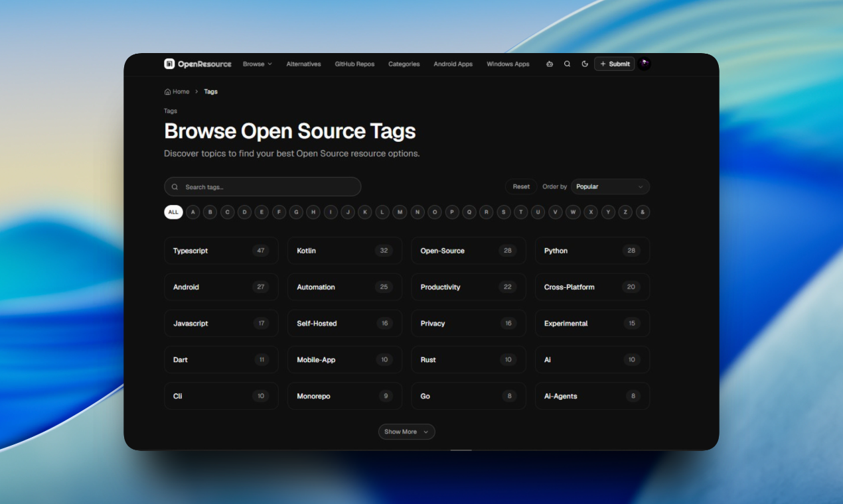Click the Browse Open Source Tags heading
The height and width of the screenshot is (504, 843).
point(289,131)
